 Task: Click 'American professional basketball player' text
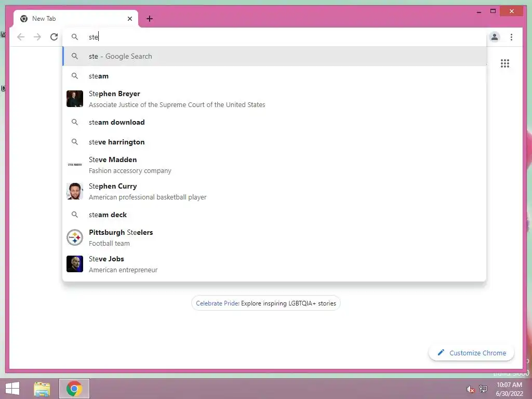point(148,197)
